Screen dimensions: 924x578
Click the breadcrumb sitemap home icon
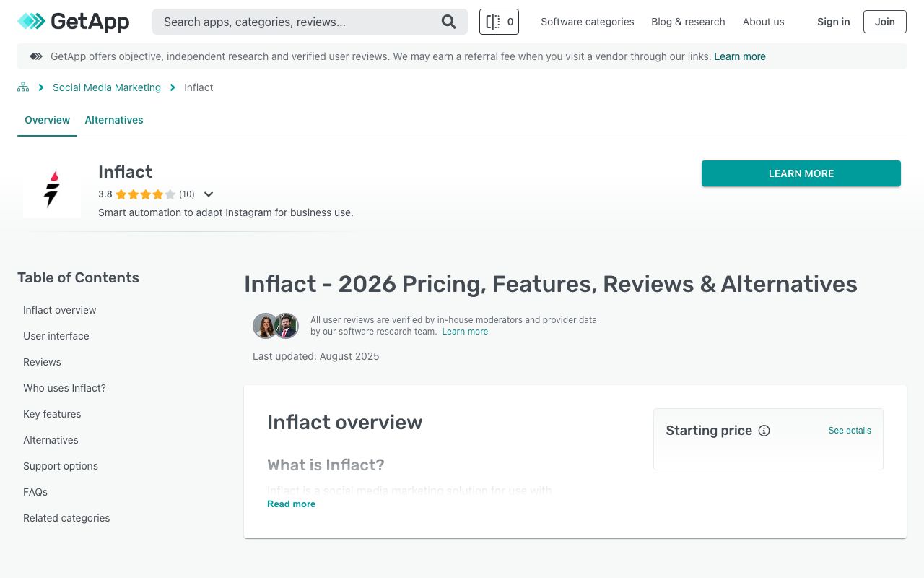click(x=23, y=87)
